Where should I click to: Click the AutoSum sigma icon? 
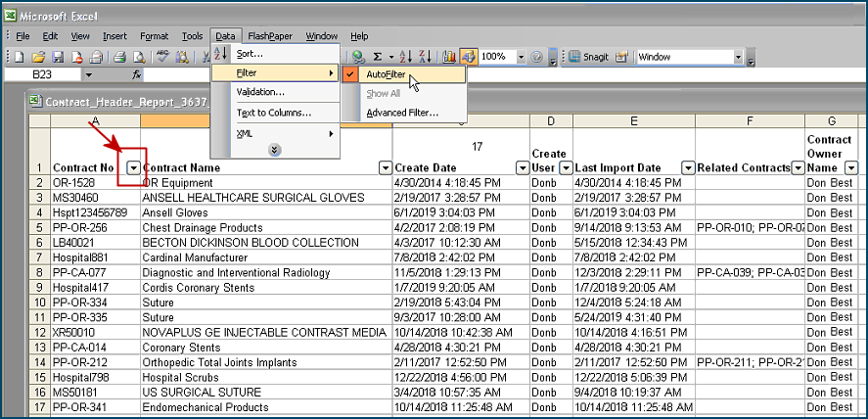(x=377, y=58)
